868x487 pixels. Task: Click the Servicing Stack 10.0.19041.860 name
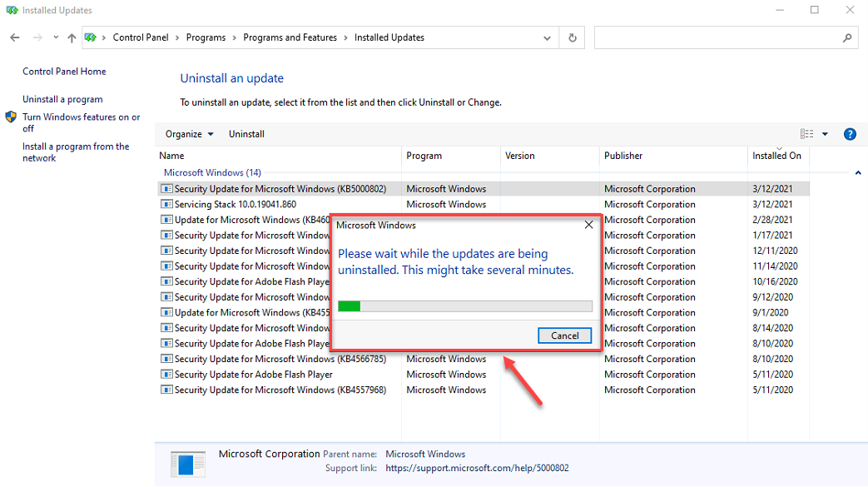[236, 205]
